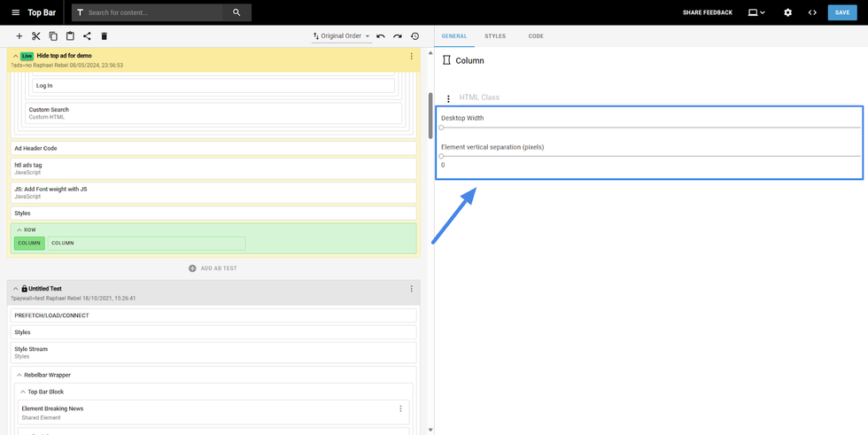Open the device preview dropdown
The width and height of the screenshot is (868, 435).
(x=756, y=12)
